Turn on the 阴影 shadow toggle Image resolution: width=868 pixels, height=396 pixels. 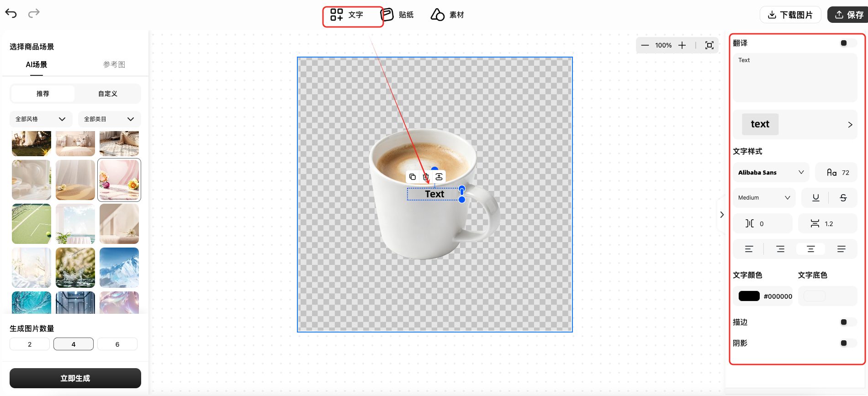(847, 343)
